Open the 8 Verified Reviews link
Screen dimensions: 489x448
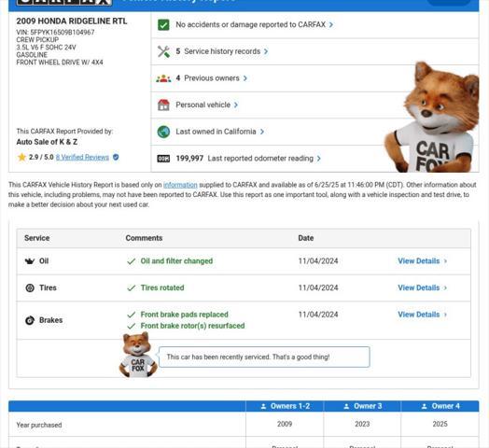(x=82, y=157)
